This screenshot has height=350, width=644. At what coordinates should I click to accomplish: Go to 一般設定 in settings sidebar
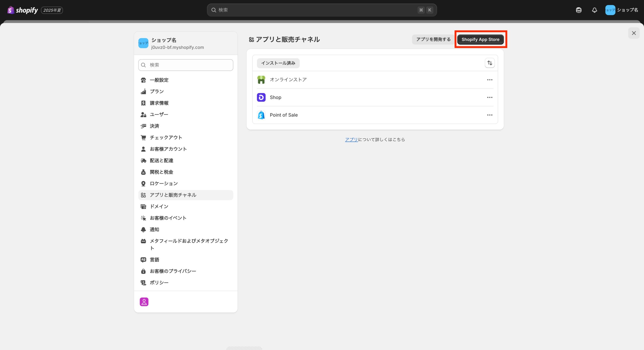pyautogui.click(x=159, y=80)
